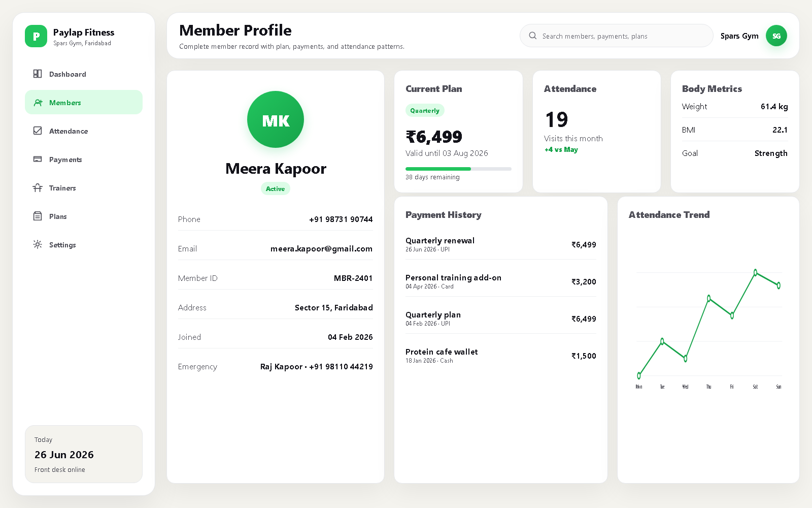Image resolution: width=812 pixels, height=508 pixels.
Task: Click the joined date 04 Feb 2026
Action: [350, 337]
